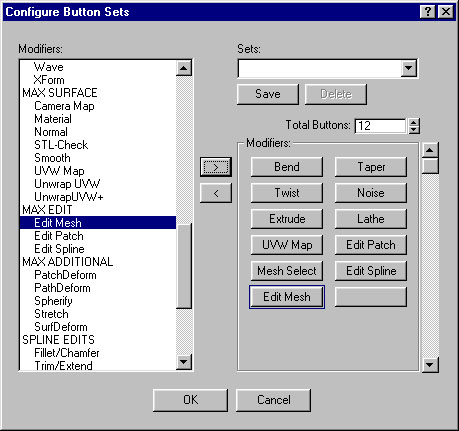Click the Cancel button
Screen dimensions: 459x431
coord(273,400)
